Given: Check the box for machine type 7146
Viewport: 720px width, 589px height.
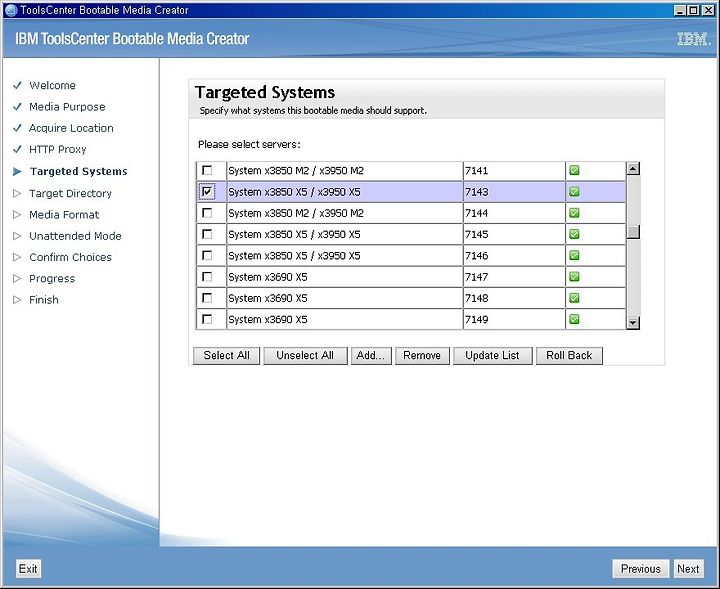Looking at the screenshot, I should [207, 255].
